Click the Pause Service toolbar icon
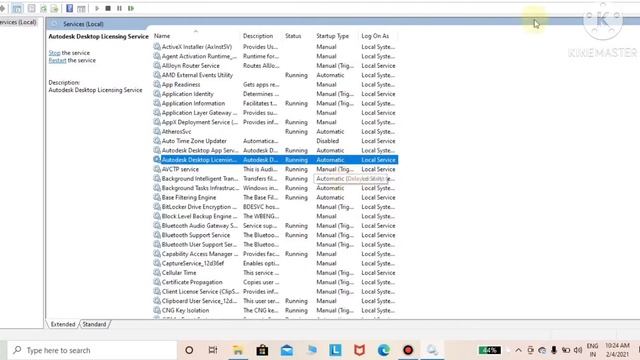 coord(119,8)
